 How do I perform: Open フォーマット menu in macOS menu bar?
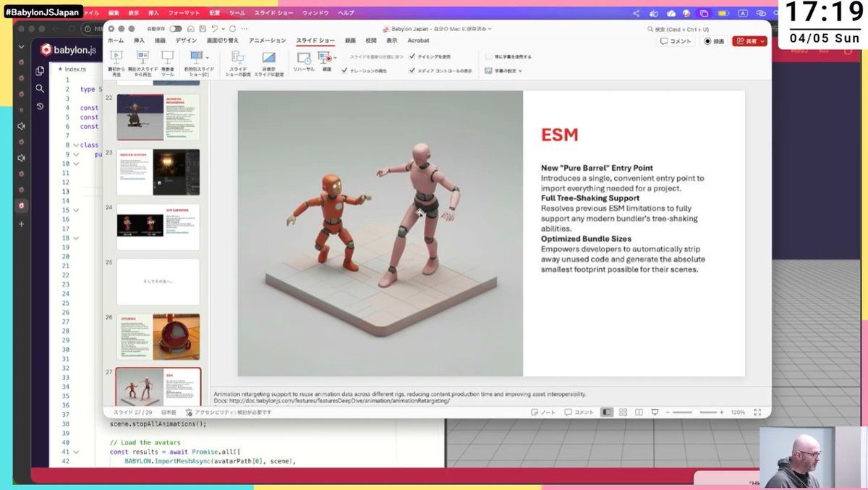[x=185, y=13]
